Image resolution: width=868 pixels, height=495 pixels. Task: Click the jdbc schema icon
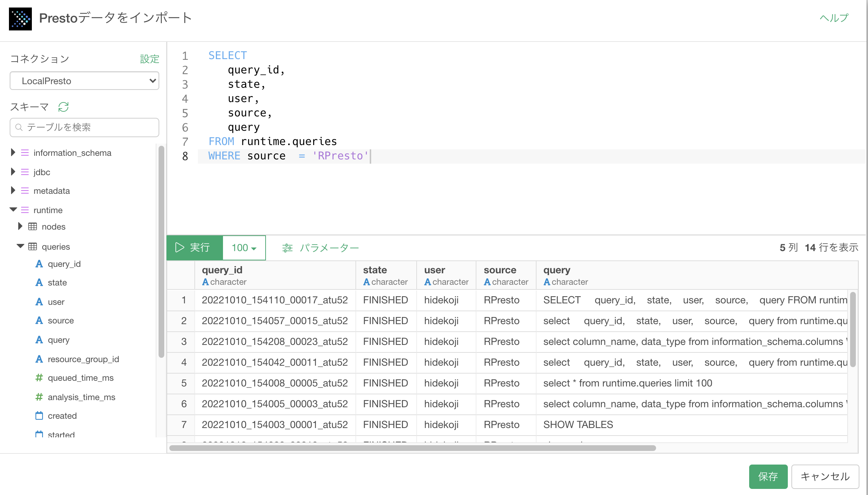pyautogui.click(x=25, y=172)
